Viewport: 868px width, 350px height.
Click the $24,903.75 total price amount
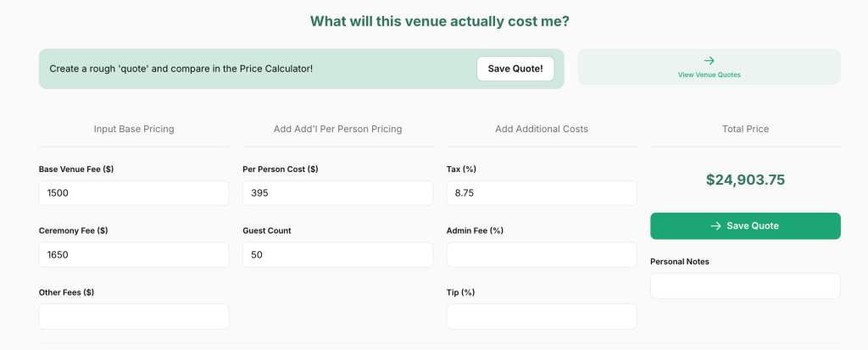pyautogui.click(x=745, y=180)
